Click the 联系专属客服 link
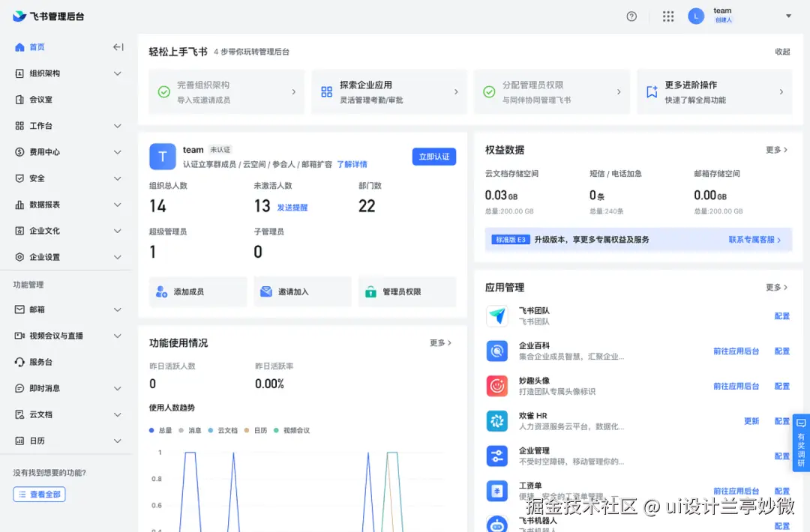This screenshot has height=532, width=810. click(754, 240)
